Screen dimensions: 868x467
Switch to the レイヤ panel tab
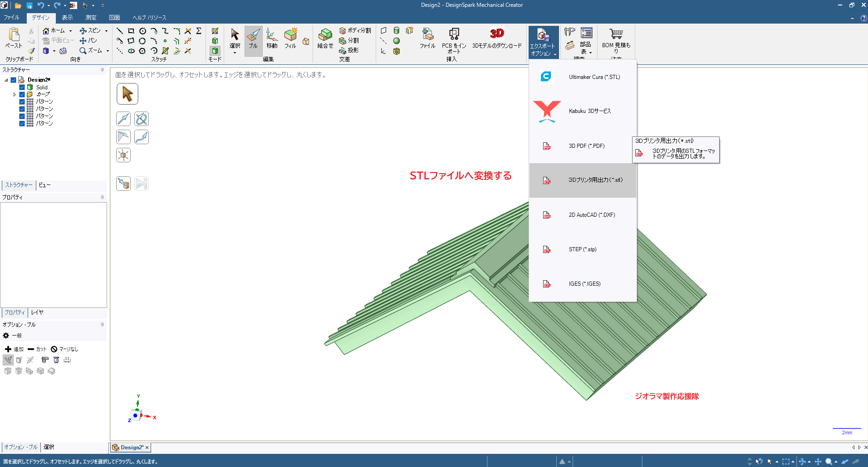pos(37,312)
